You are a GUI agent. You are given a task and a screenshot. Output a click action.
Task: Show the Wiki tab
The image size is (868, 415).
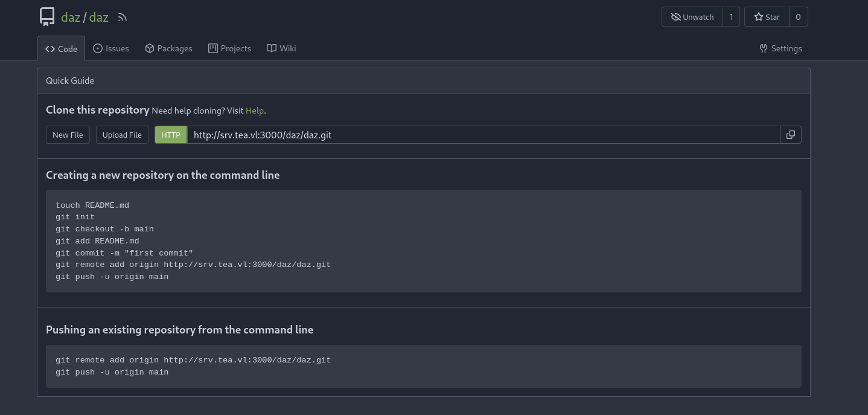point(281,48)
